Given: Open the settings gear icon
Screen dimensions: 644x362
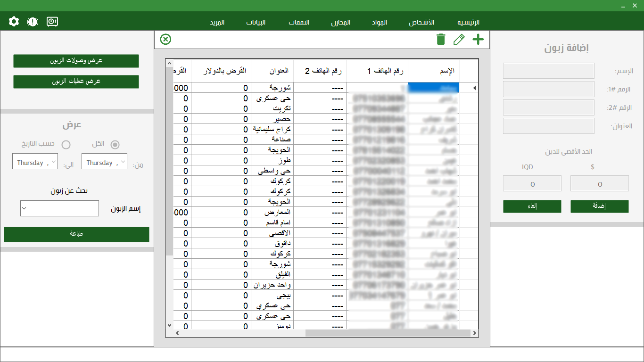Looking at the screenshot, I should coord(13,21).
